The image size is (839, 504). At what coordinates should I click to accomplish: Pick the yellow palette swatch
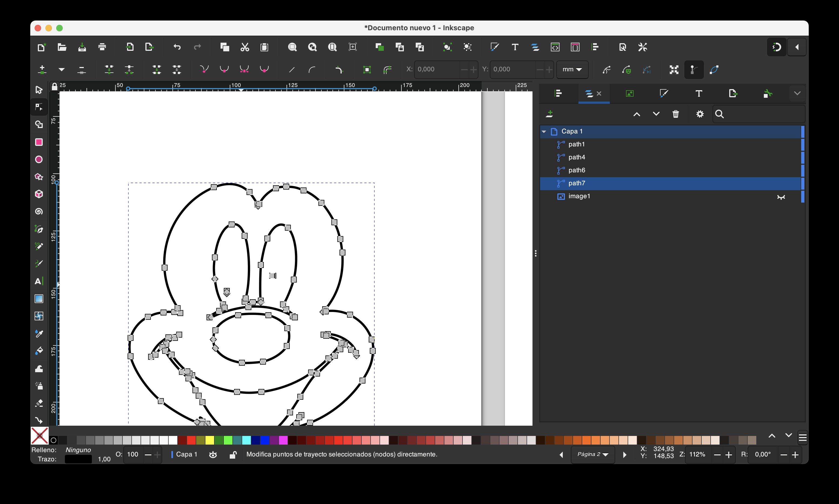(x=210, y=441)
